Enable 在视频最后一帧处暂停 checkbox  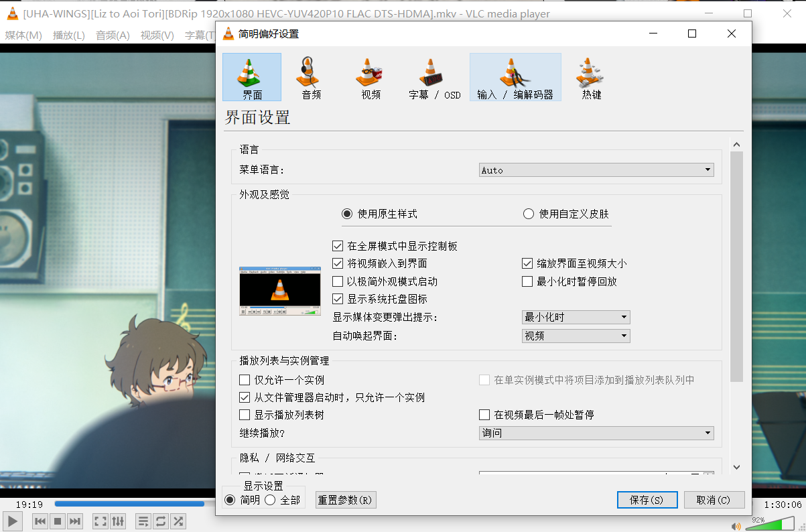(484, 415)
